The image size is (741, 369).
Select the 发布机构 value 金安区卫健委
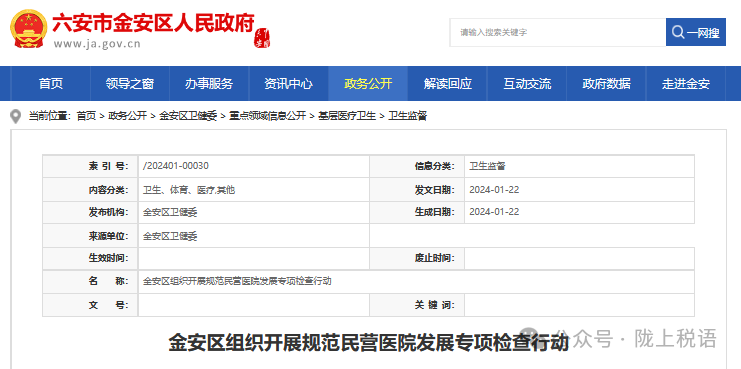[x=170, y=212]
